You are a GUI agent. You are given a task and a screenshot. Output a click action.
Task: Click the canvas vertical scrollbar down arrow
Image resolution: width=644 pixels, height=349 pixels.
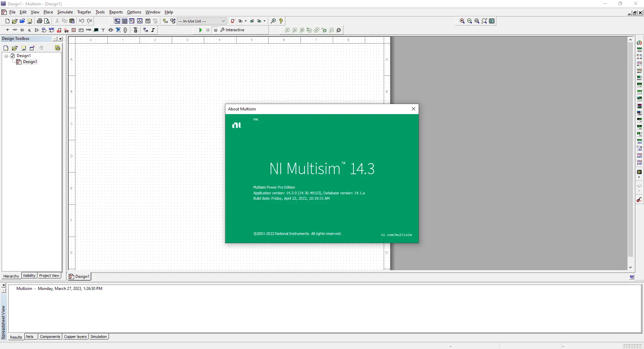(x=631, y=267)
